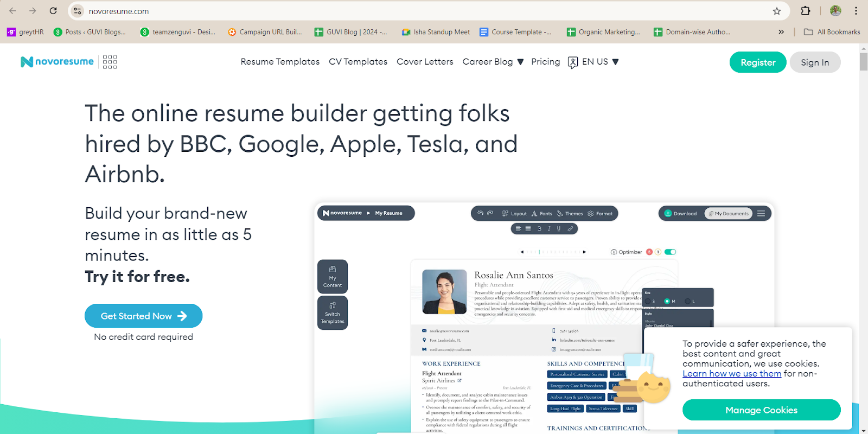Open My Content side panel button

333,277
